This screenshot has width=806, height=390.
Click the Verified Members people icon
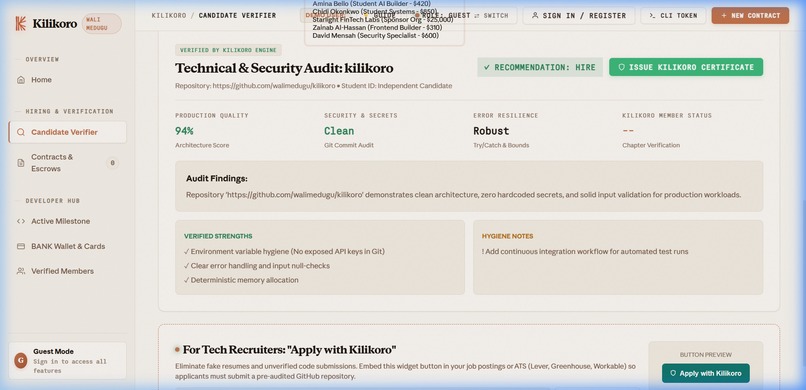(21, 271)
